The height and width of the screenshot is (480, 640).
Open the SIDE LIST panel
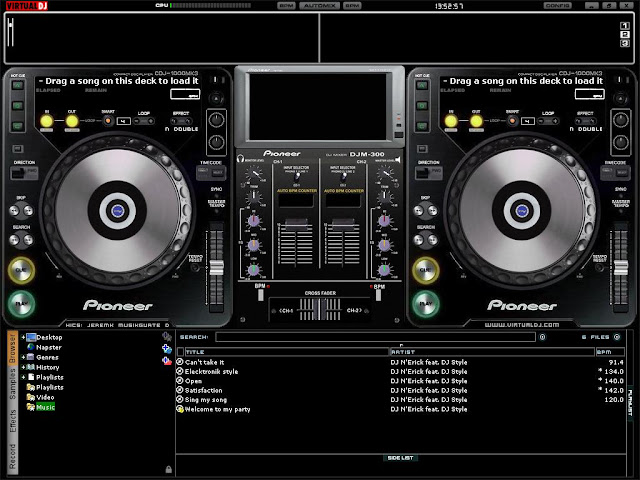[400, 458]
